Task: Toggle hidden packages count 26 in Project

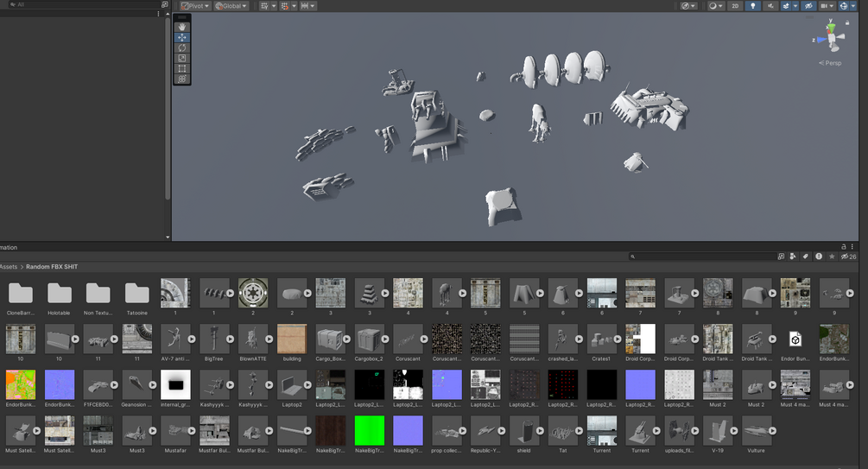Action: [x=849, y=257]
